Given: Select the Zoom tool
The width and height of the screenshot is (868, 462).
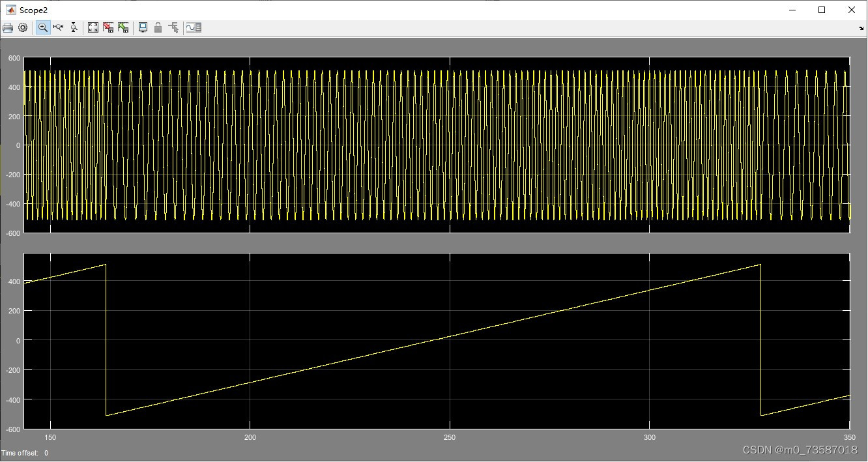Looking at the screenshot, I should [x=42, y=27].
